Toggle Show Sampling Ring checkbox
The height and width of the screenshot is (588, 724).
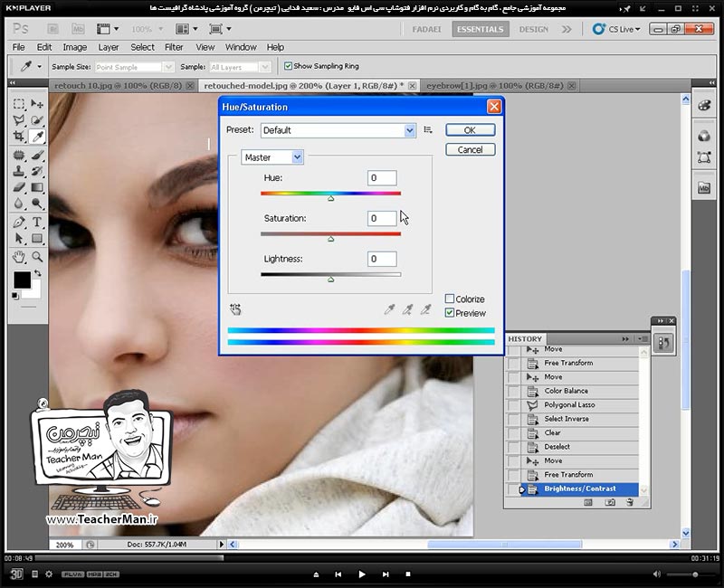point(288,66)
